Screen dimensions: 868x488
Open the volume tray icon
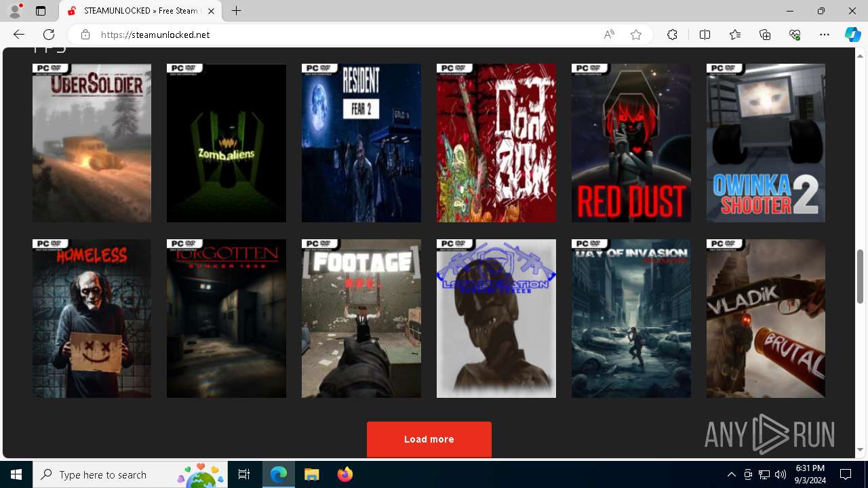click(781, 474)
